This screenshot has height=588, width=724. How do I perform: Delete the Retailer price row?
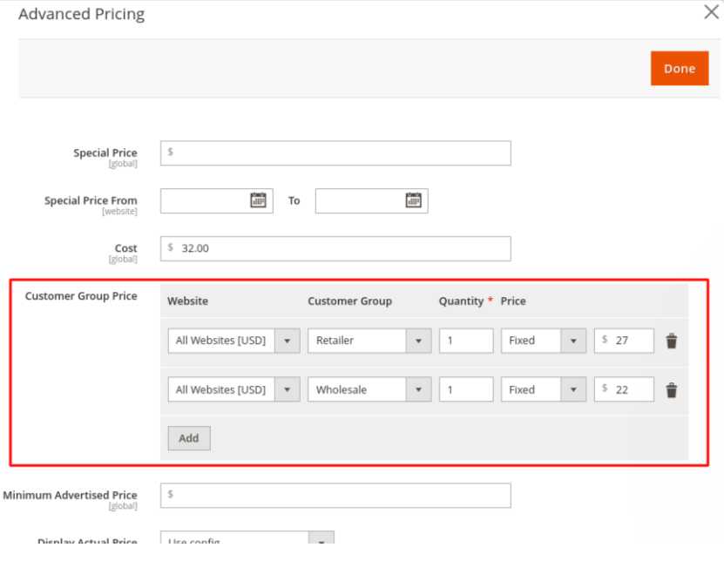pos(671,341)
